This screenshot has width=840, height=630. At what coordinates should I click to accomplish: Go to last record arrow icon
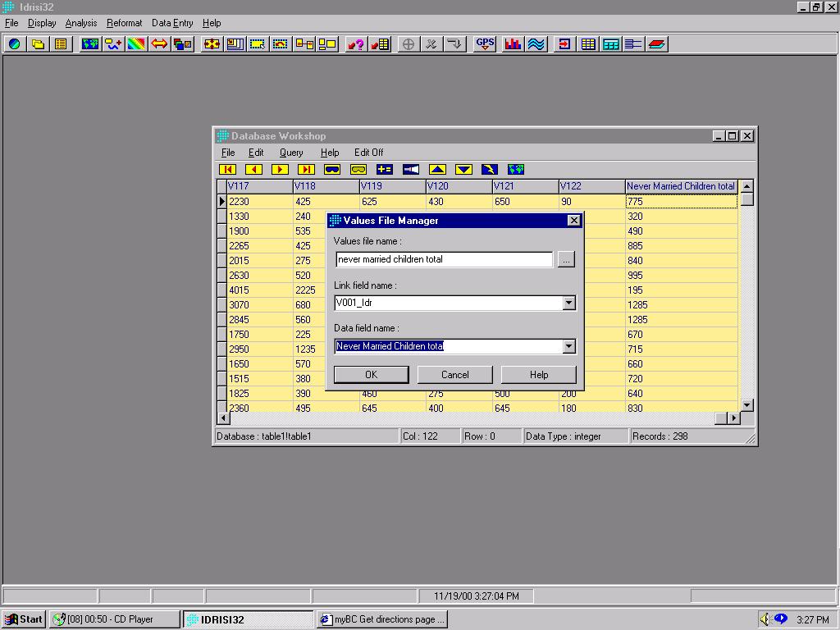coord(306,170)
